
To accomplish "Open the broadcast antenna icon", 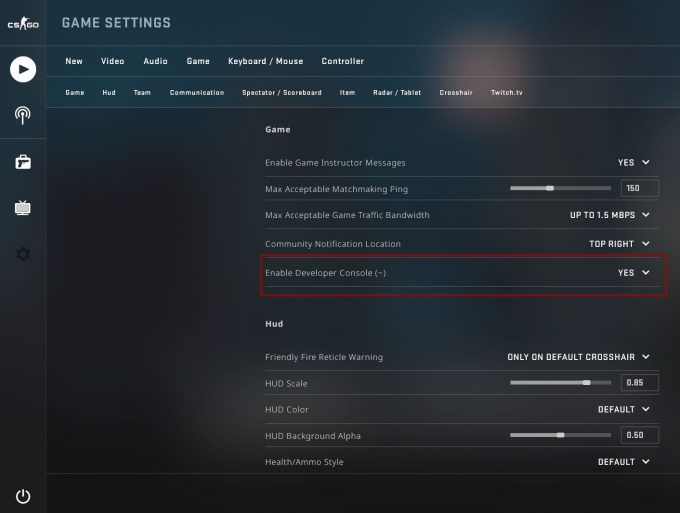I will (23, 115).
